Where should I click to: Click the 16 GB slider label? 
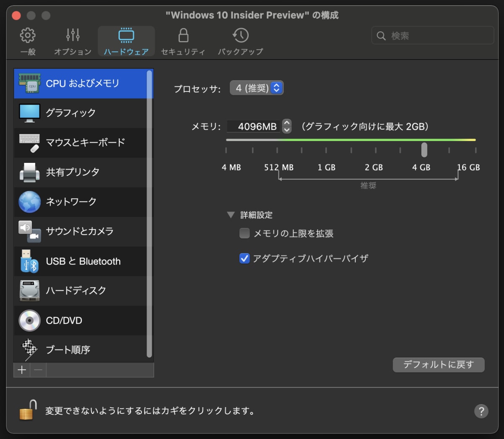[x=469, y=167]
